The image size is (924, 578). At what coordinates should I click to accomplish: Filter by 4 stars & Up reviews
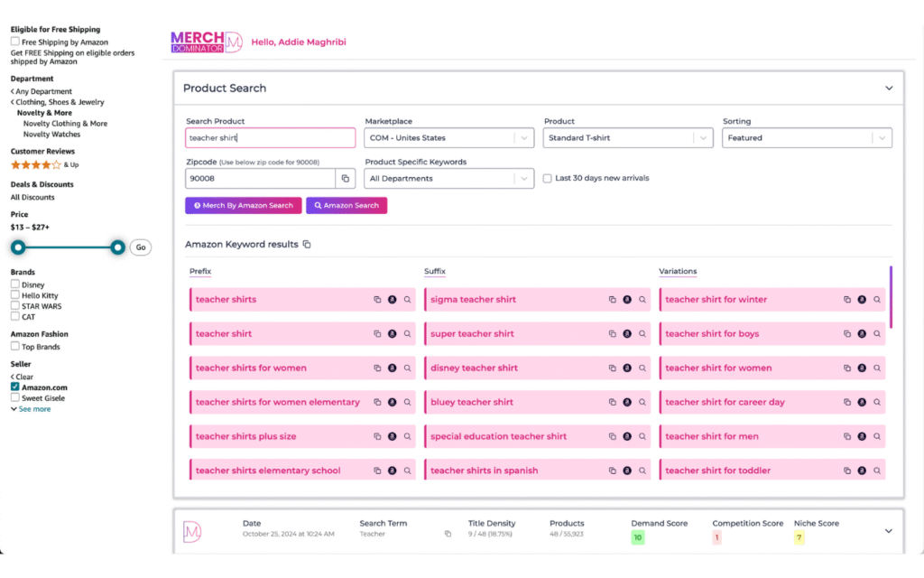(x=44, y=164)
